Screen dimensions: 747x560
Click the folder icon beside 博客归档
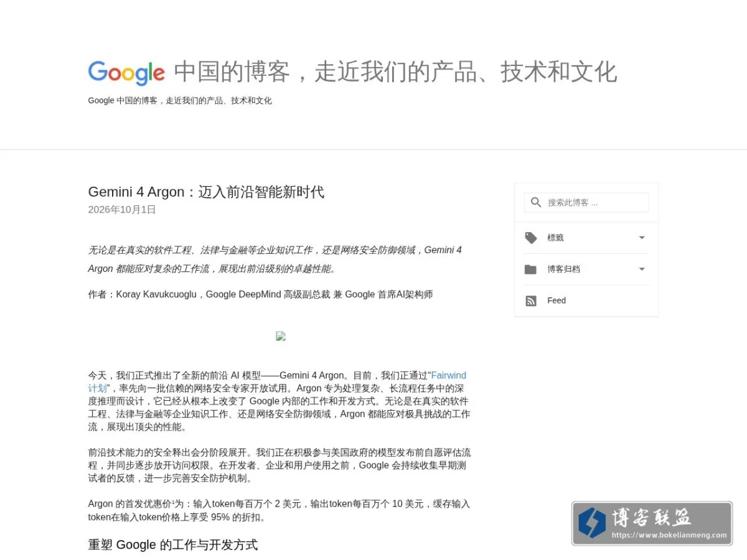(x=530, y=269)
